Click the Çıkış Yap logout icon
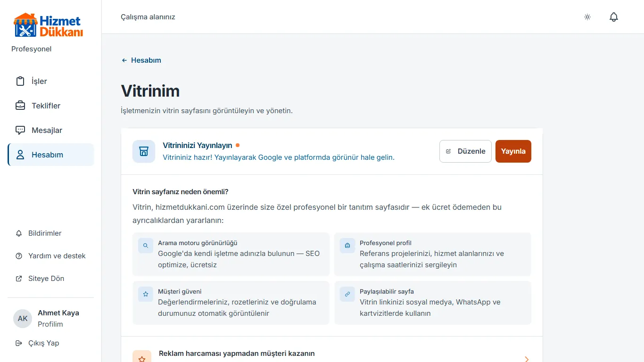644x362 pixels. point(19,343)
